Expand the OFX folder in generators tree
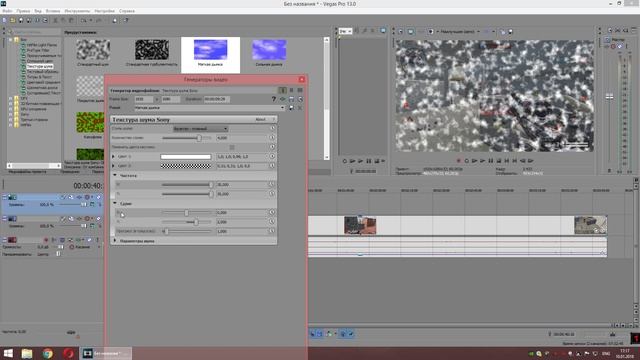Image resolution: width=640 pixels, height=360 pixels. pyautogui.click(x=10, y=98)
